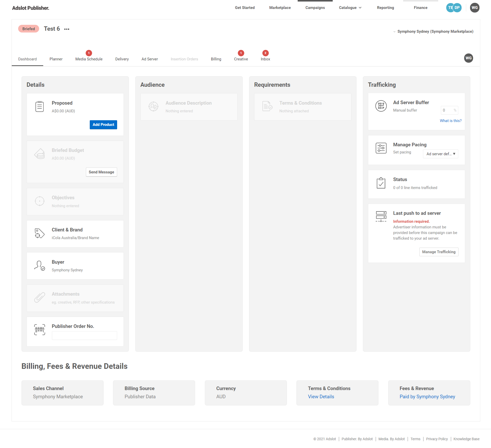Click the Publisher Order No. text field
491x448 pixels.
click(x=84, y=335)
